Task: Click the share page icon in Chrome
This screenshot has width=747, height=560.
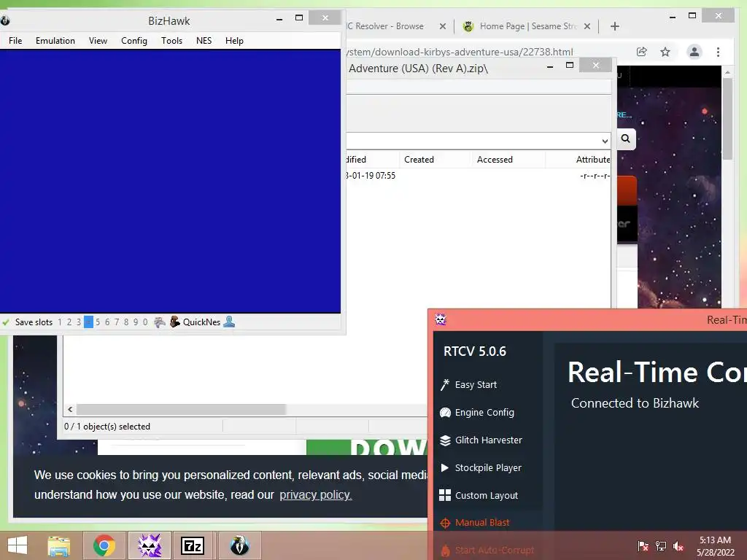Action: click(642, 52)
